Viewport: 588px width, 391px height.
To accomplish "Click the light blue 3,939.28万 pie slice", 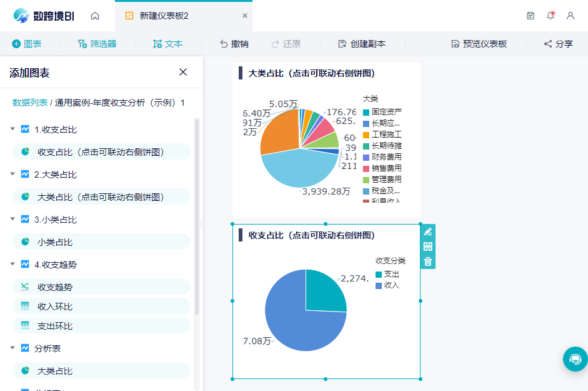I will pyautogui.click(x=300, y=169).
